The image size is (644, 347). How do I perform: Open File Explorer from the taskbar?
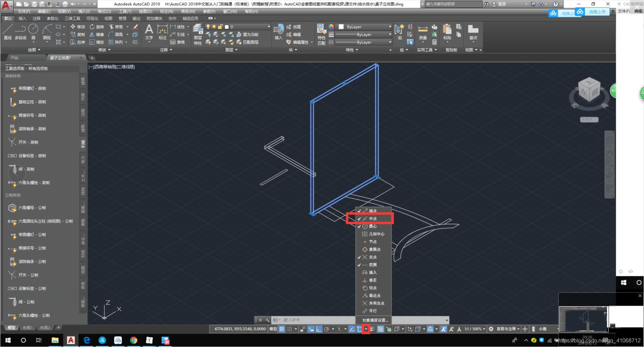pyautogui.click(x=55, y=340)
